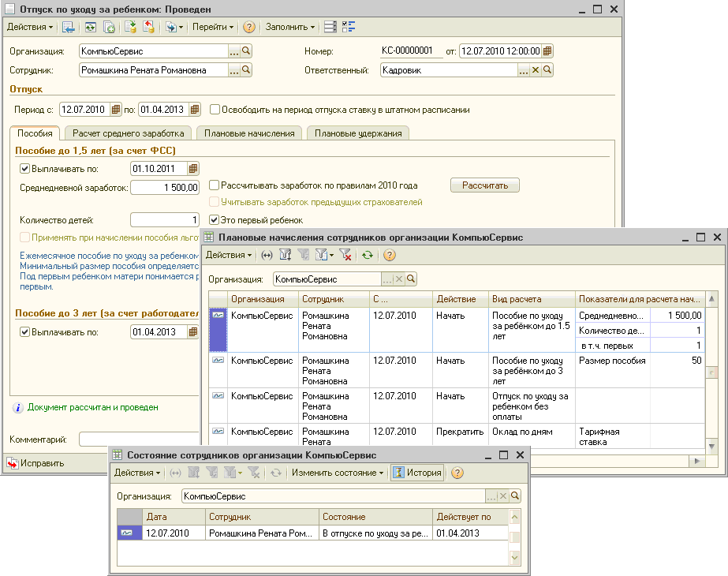This screenshot has height=576, width=728.
Task: Open help in Плановые начисления window toolbar
Action: pyautogui.click(x=390, y=255)
